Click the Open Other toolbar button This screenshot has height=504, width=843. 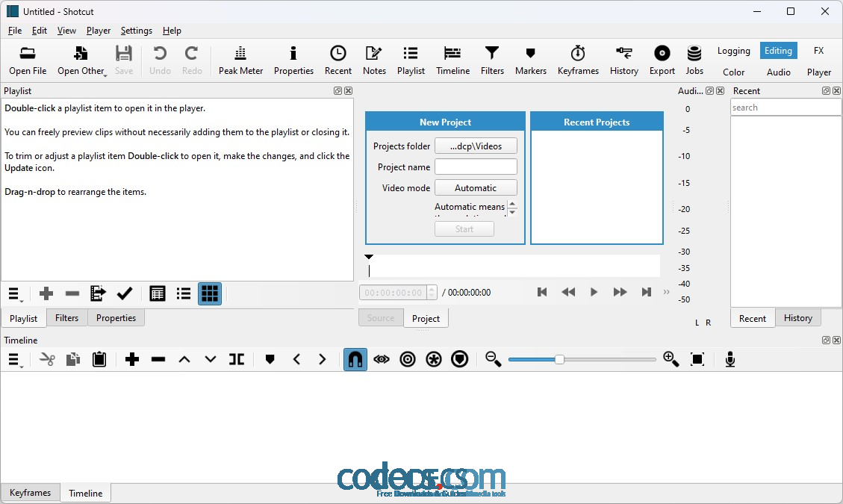coord(81,59)
